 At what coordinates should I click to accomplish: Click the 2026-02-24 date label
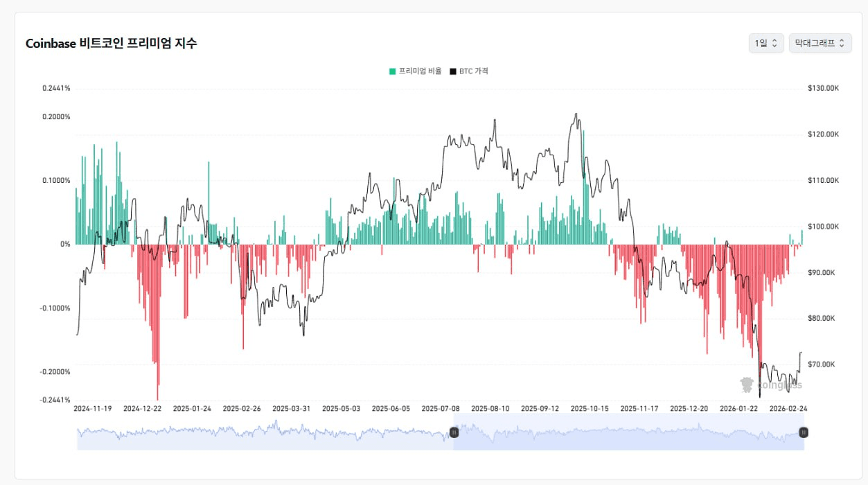click(x=788, y=409)
